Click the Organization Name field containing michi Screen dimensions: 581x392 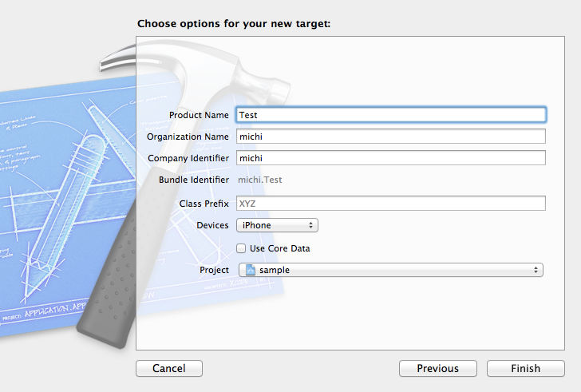[391, 137]
